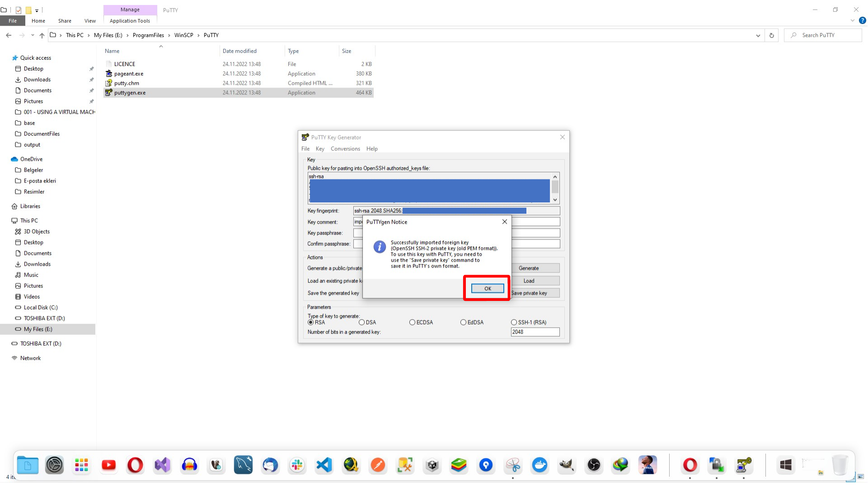Sort by Date modified column header

[x=239, y=51]
